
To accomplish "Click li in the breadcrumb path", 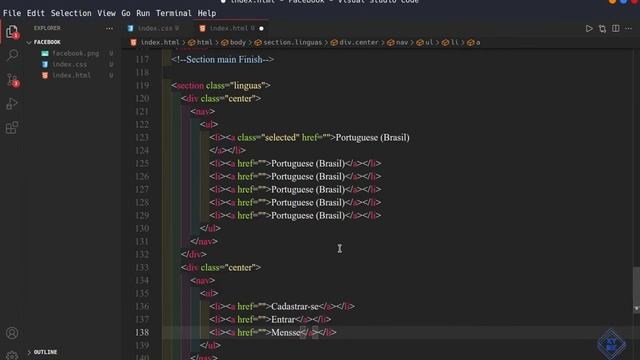I will (454, 42).
